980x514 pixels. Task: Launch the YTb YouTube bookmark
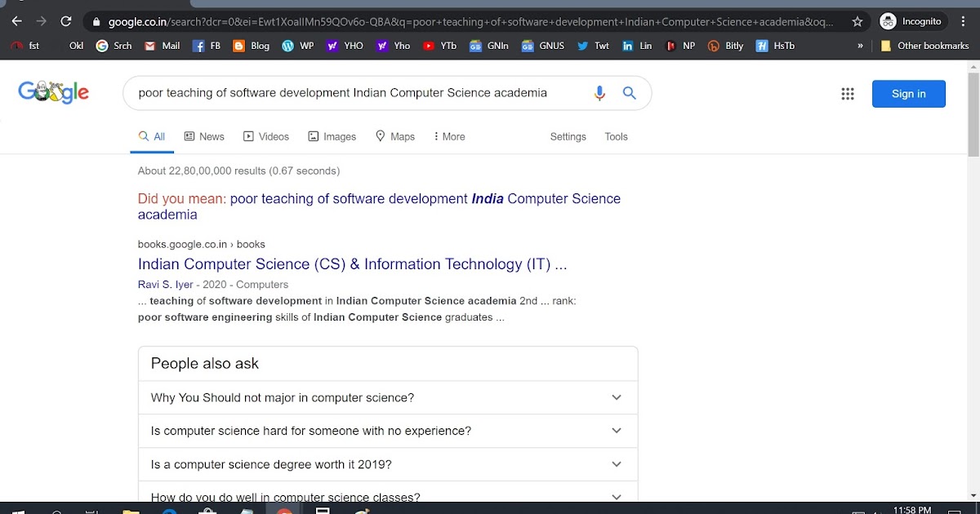pyautogui.click(x=429, y=46)
